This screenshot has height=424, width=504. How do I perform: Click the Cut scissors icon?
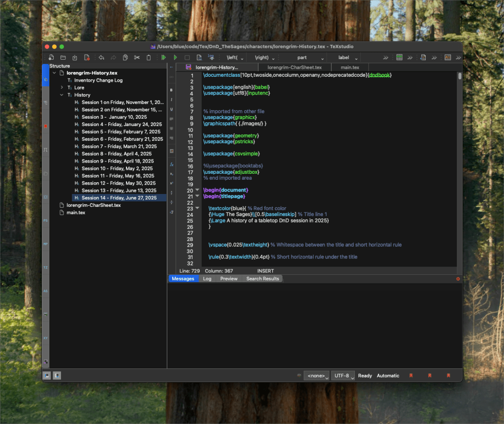[137, 58]
